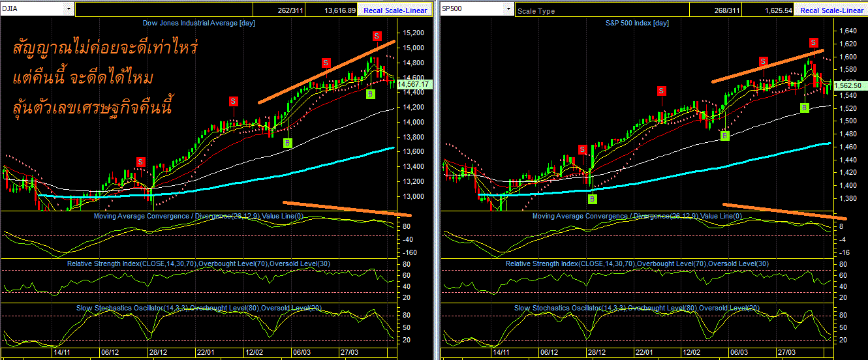Click the S&P 500 Index [day] title
The height and width of the screenshot is (360, 868).
click(636, 23)
